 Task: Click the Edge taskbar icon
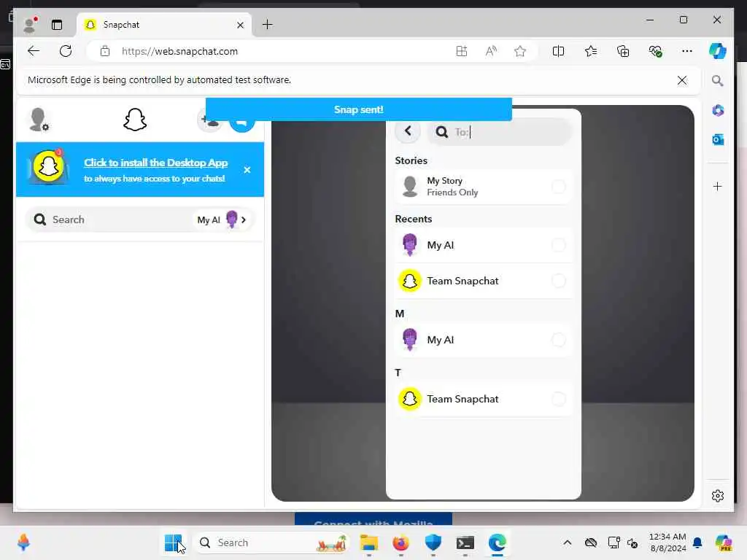(x=497, y=542)
